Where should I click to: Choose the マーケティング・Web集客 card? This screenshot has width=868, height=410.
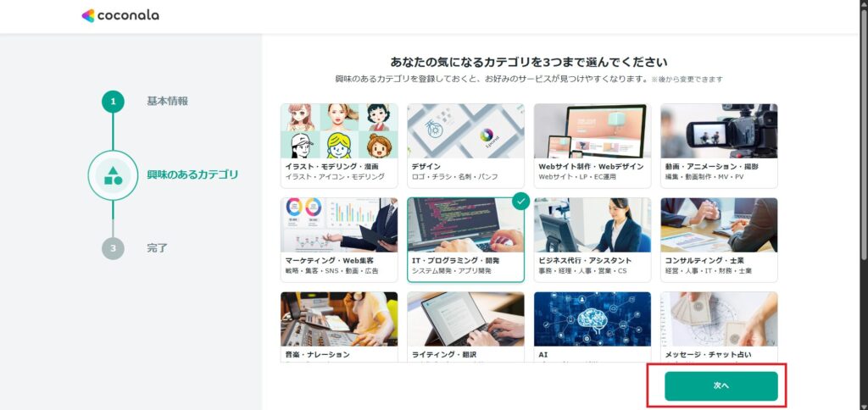coord(339,240)
